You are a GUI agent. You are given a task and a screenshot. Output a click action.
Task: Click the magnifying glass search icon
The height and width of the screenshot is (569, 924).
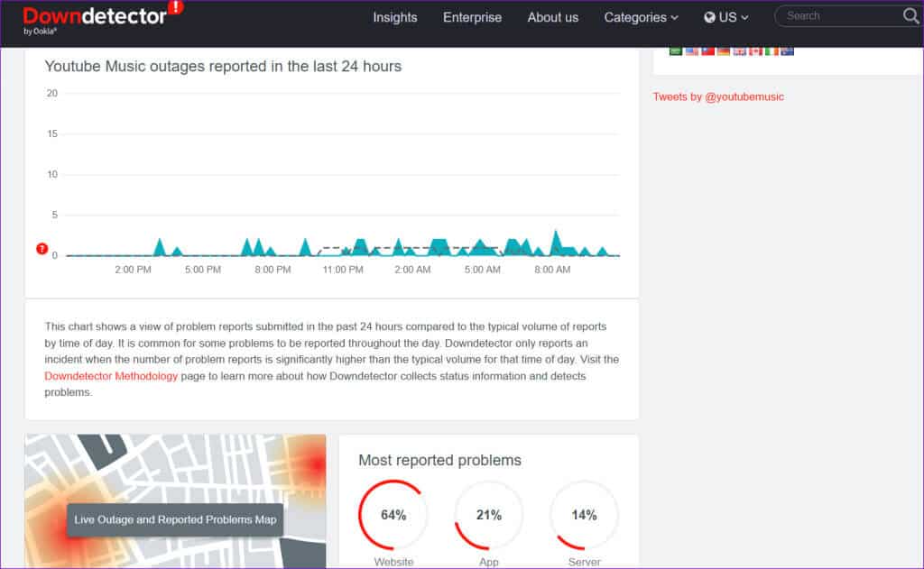[910, 16]
